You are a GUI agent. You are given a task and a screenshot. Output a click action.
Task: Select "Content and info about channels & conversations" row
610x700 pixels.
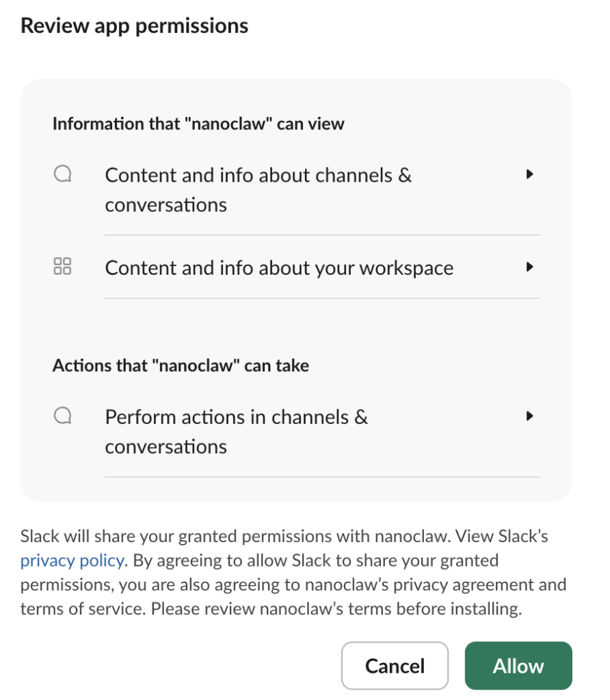(x=258, y=190)
